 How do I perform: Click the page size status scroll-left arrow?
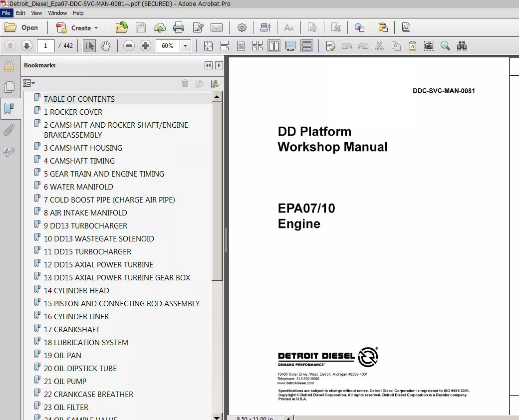click(x=288, y=419)
